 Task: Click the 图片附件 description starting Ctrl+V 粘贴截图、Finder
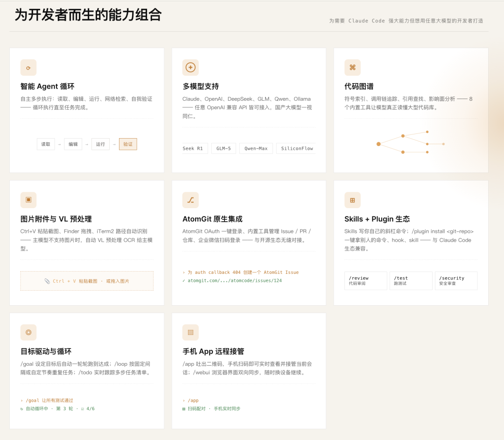(x=86, y=240)
